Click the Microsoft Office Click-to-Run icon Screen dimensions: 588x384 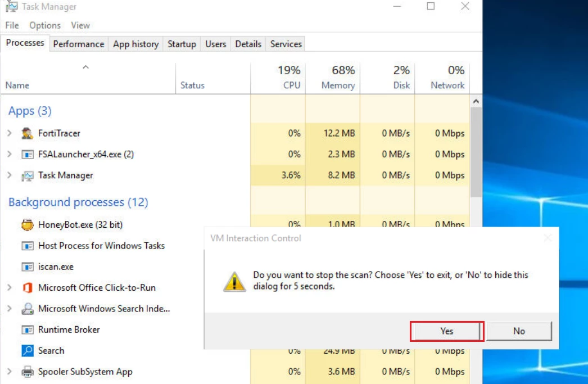pos(28,288)
